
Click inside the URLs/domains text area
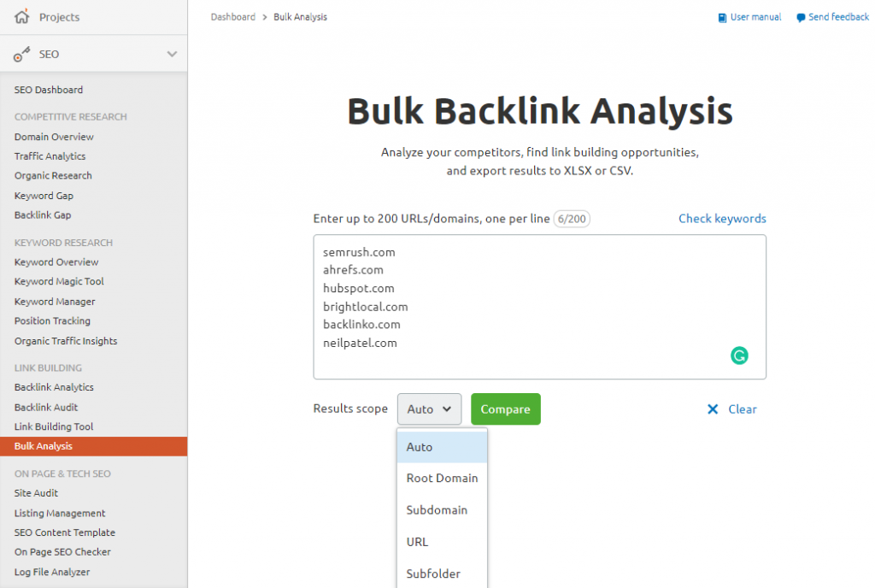(540, 307)
